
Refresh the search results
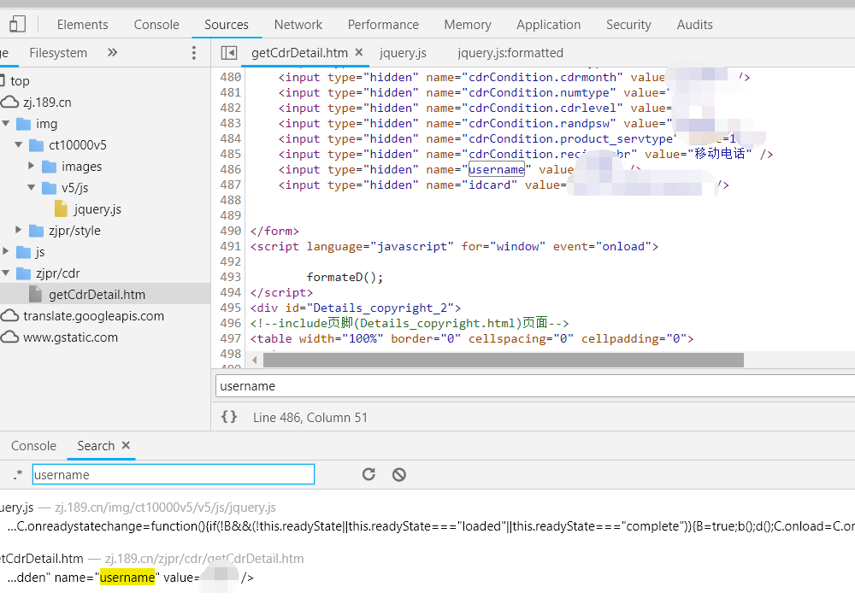click(369, 474)
